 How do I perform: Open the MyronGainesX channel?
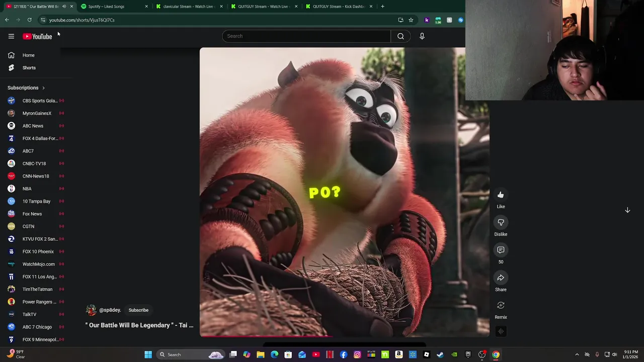coord(35,113)
